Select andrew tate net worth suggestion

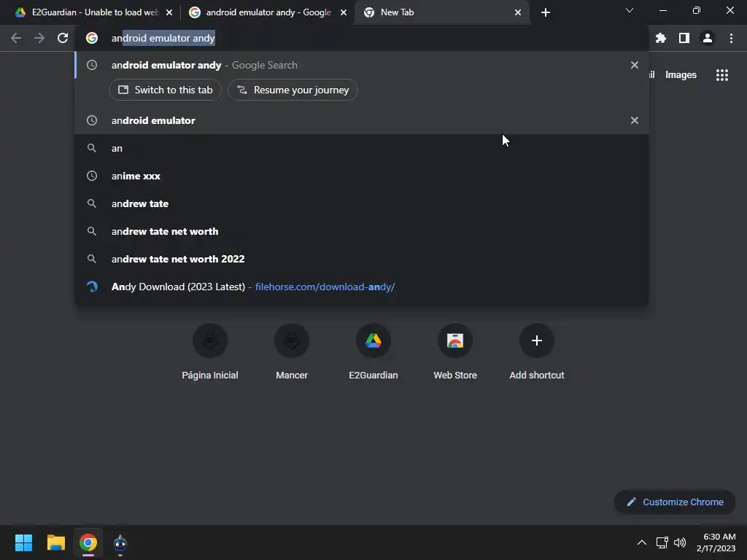coord(362,231)
